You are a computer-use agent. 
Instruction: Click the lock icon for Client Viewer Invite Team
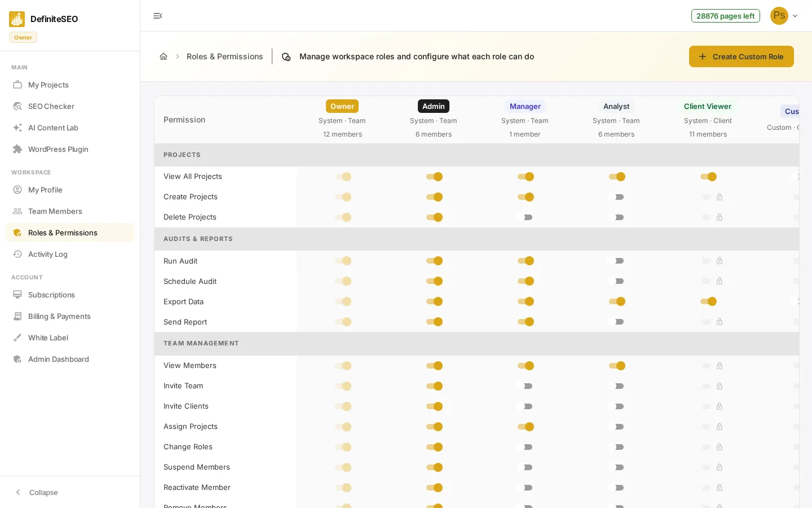click(x=720, y=386)
